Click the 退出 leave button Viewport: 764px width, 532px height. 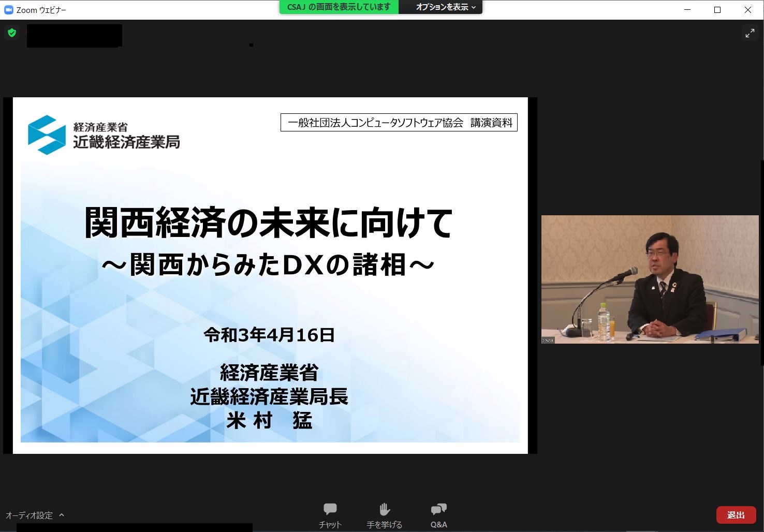pos(736,515)
